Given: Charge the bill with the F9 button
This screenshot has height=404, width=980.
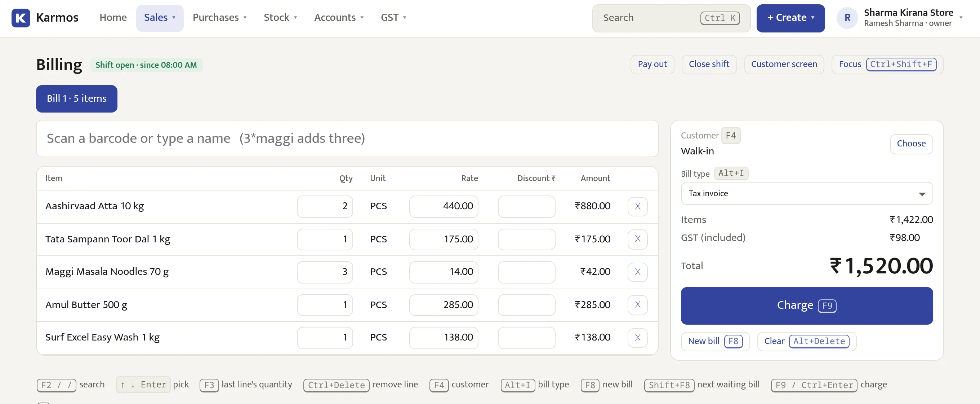Looking at the screenshot, I should click(807, 306).
